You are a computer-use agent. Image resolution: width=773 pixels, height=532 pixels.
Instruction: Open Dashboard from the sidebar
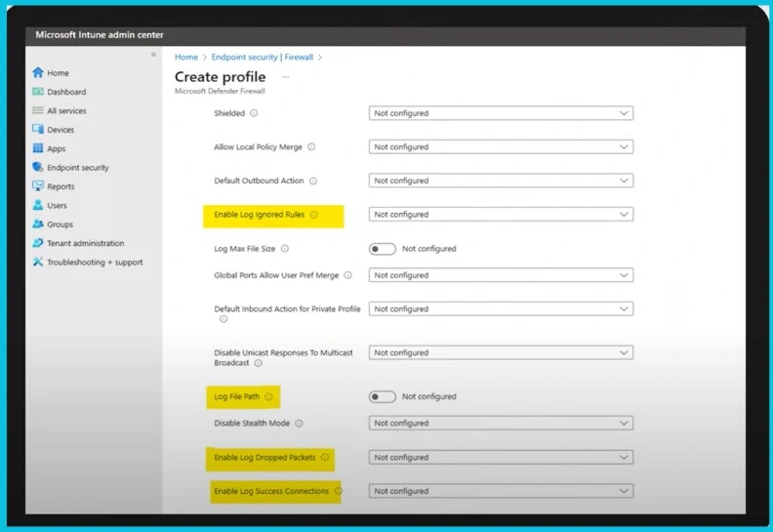[x=66, y=92]
